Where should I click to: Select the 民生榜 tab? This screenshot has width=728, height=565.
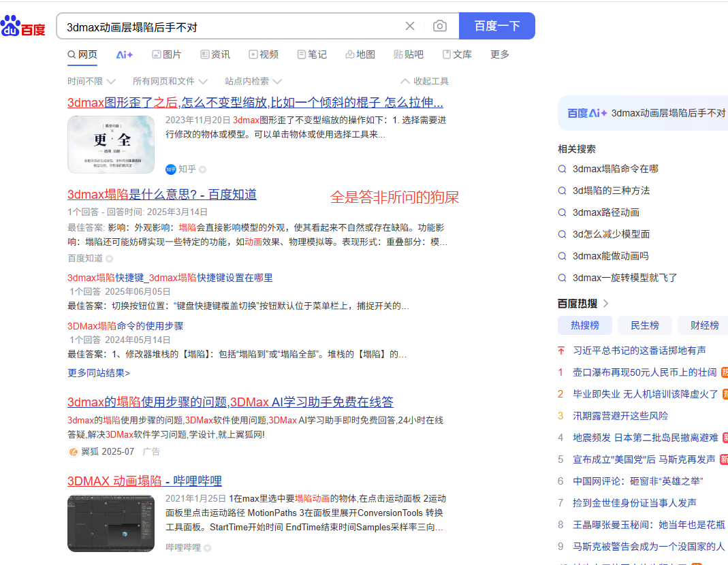(644, 325)
